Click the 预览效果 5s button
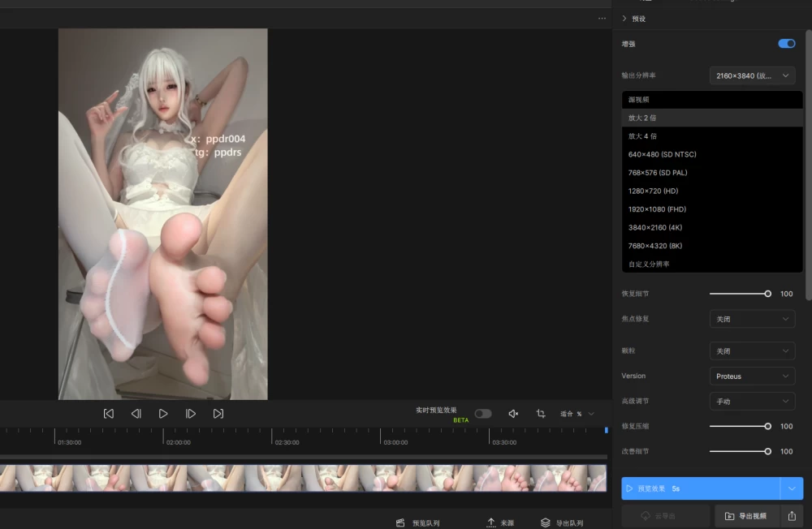The image size is (812, 529). tap(701, 488)
